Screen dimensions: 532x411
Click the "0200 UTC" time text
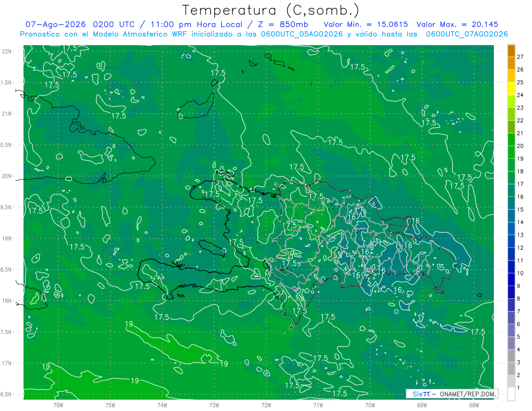tap(114, 24)
